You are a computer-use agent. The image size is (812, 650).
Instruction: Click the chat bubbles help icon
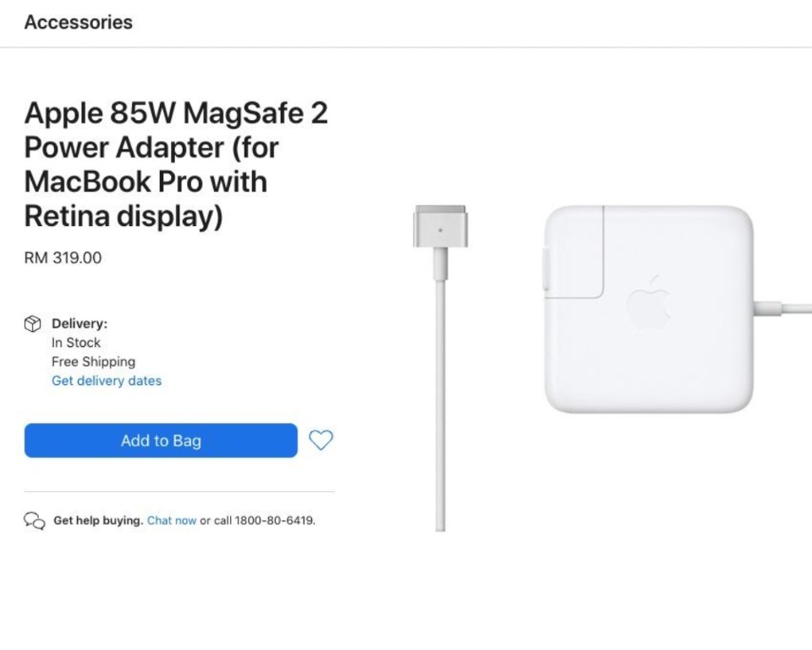coord(34,521)
